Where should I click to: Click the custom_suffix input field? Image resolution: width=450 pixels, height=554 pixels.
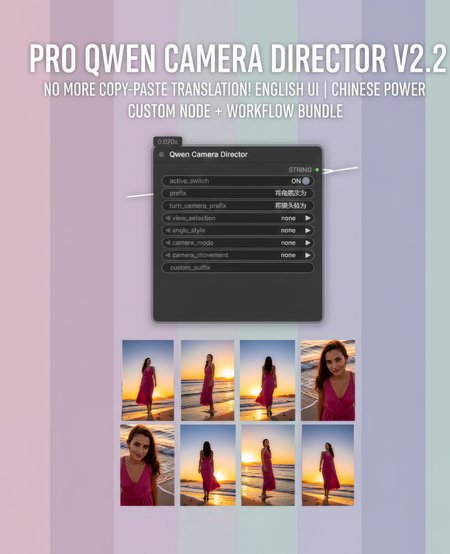point(237,267)
